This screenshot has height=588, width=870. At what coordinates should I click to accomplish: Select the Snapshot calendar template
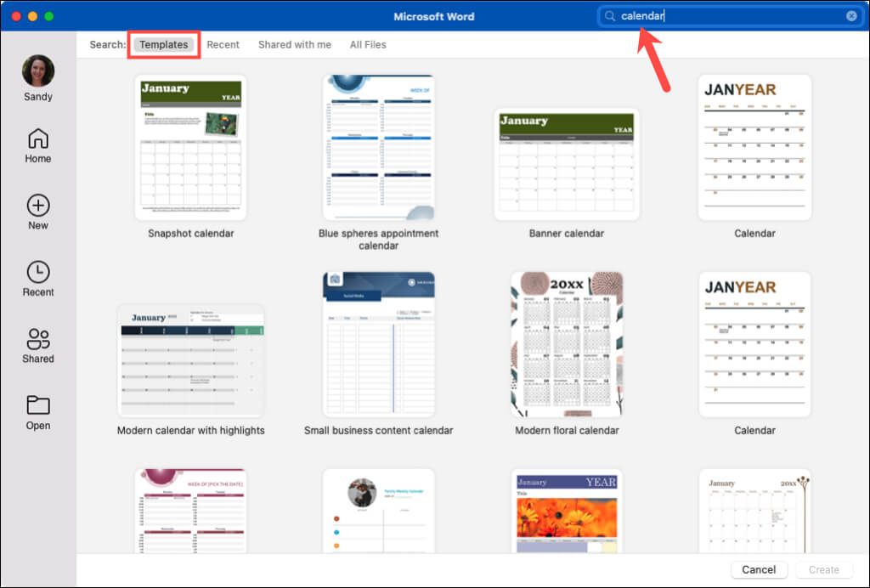tap(190, 147)
